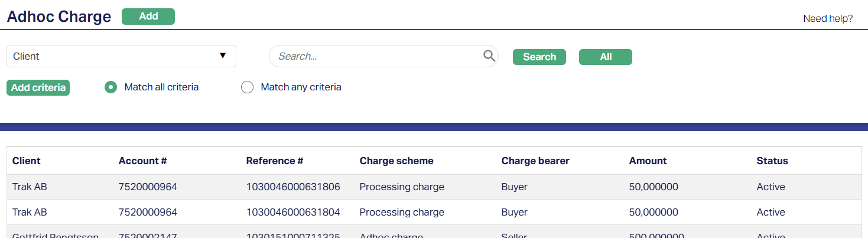Click the Status column header
868x238 pixels.
tap(772, 161)
